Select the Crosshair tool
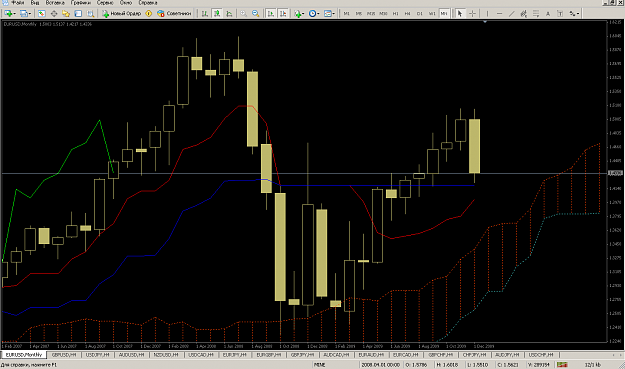 point(472,14)
